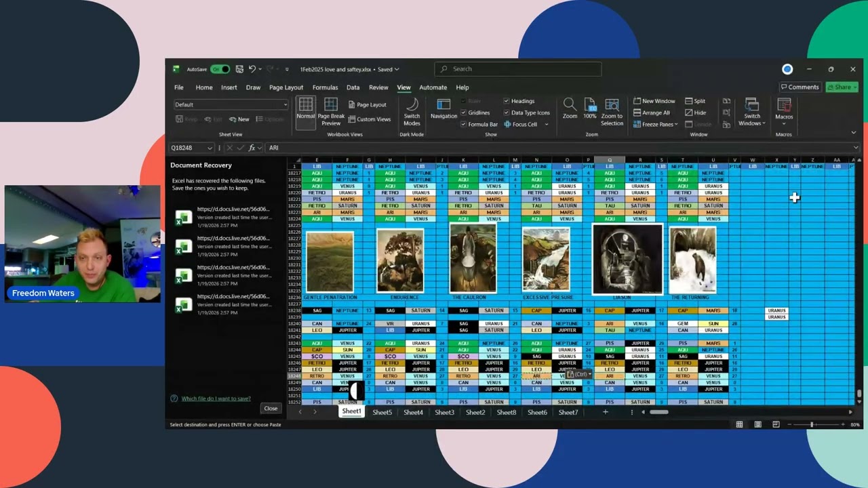Go to the Page Layout ribbon tab
The width and height of the screenshot is (868, 488).
286,87
